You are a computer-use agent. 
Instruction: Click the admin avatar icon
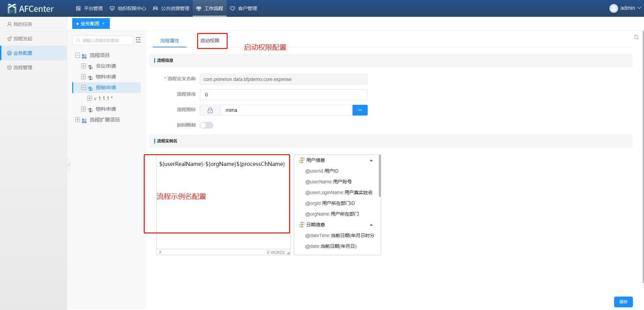click(613, 8)
